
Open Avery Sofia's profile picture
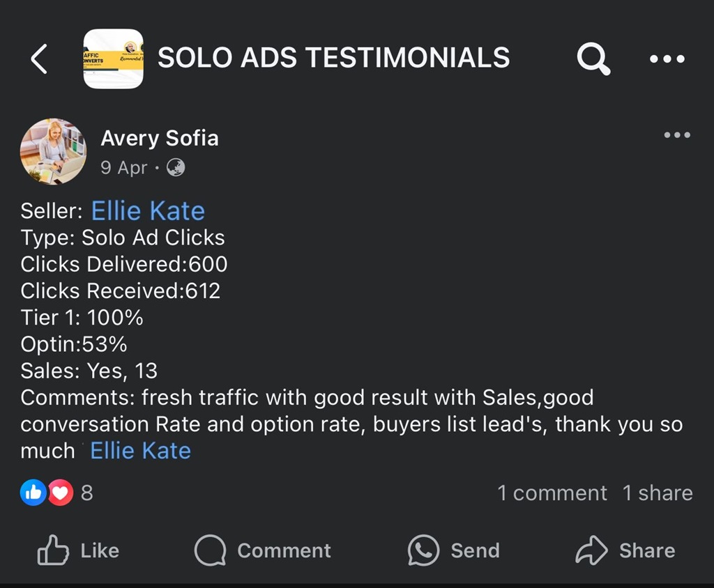coord(53,151)
